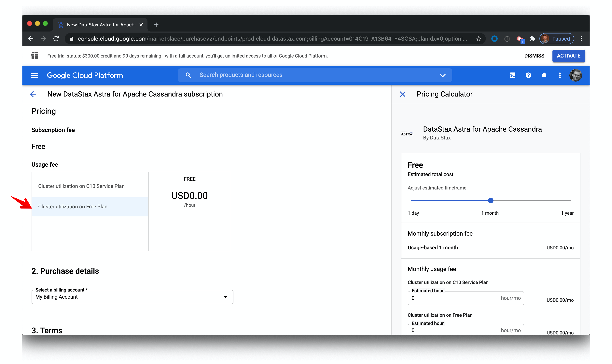Select Cluster utilization on C10 Service Plan row
Image resolution: width=612 pixels, height=364 pixels.
90,186
